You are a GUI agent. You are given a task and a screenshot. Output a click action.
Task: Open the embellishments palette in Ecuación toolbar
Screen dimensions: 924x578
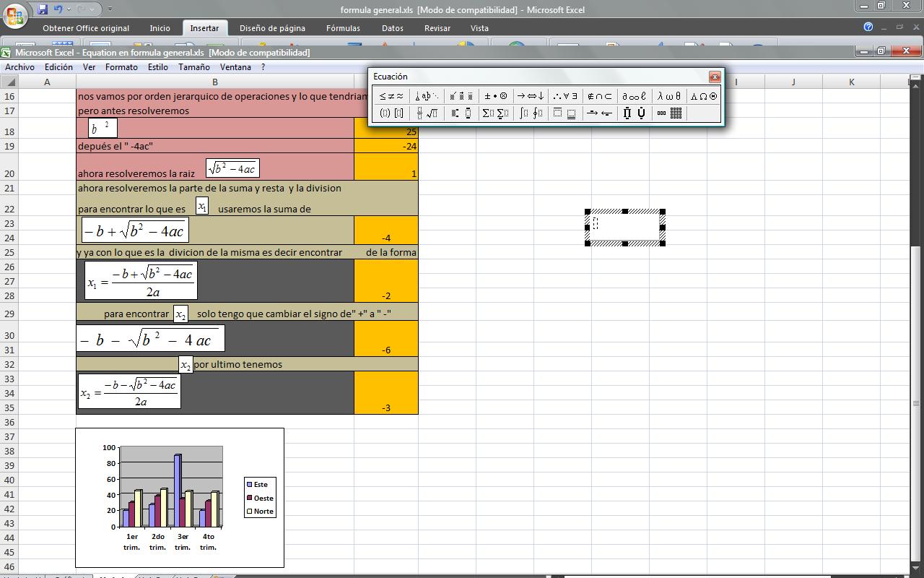[461, 96]
